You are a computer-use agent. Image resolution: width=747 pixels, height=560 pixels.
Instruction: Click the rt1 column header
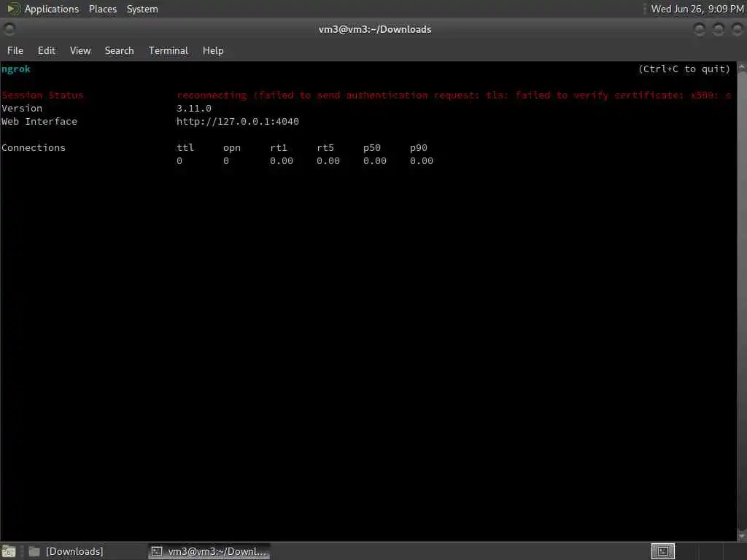pyautogui.click(x=279, y=147)
